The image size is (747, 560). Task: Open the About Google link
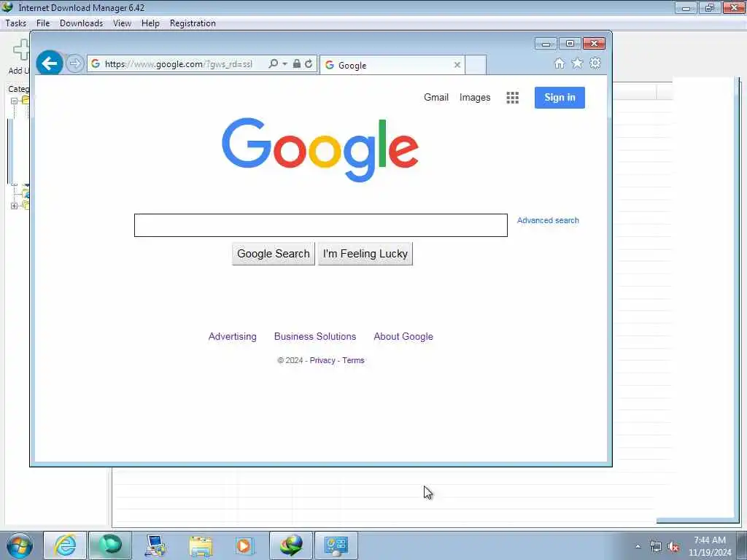click(403, 336)
